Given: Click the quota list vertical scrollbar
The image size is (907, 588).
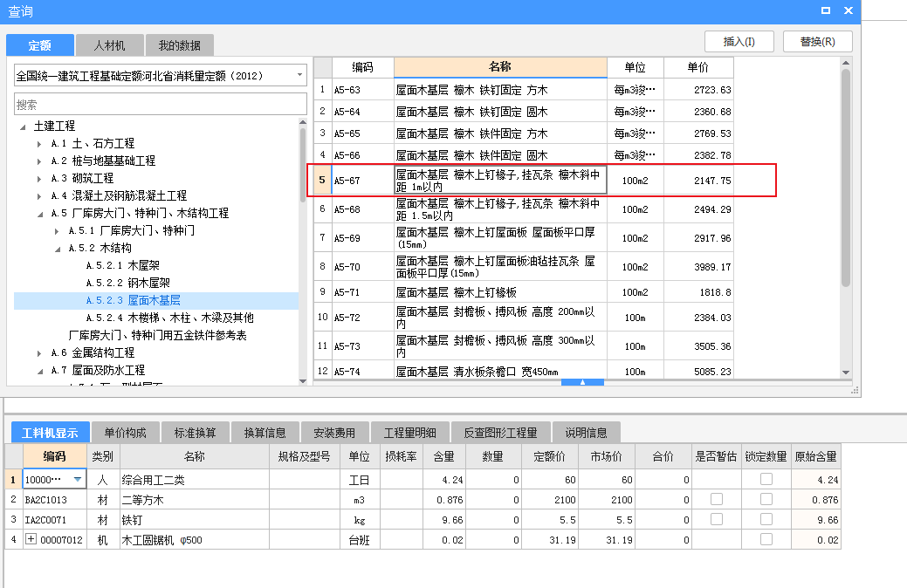Looking at the screenshot, I should tap(845, 174).
